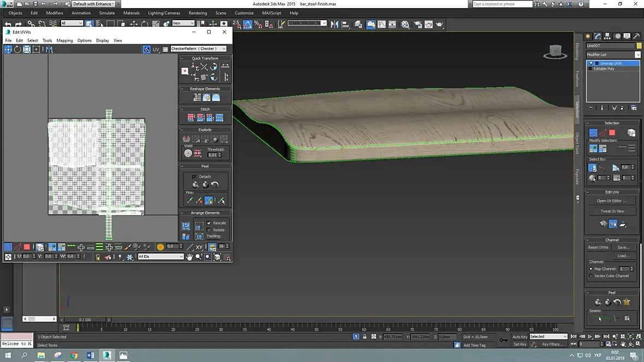Select Editable Poly in the modifier stack
644x362 pixels.
(604, 69)
